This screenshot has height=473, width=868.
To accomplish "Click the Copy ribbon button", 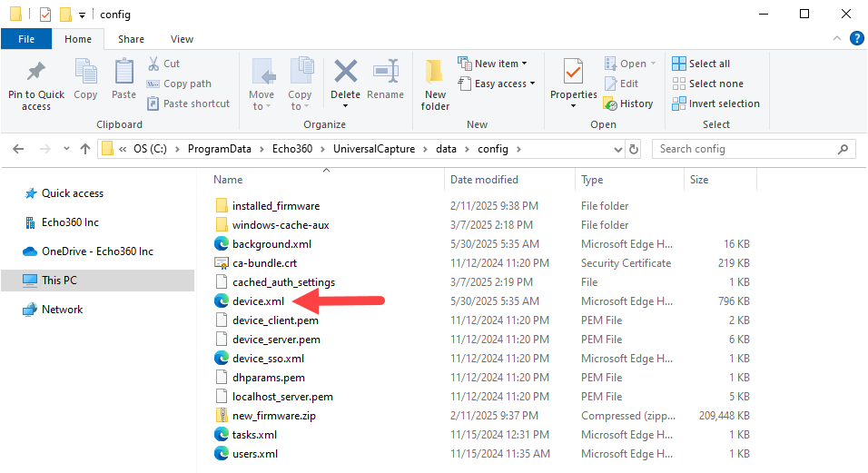I will click(85, 79).
